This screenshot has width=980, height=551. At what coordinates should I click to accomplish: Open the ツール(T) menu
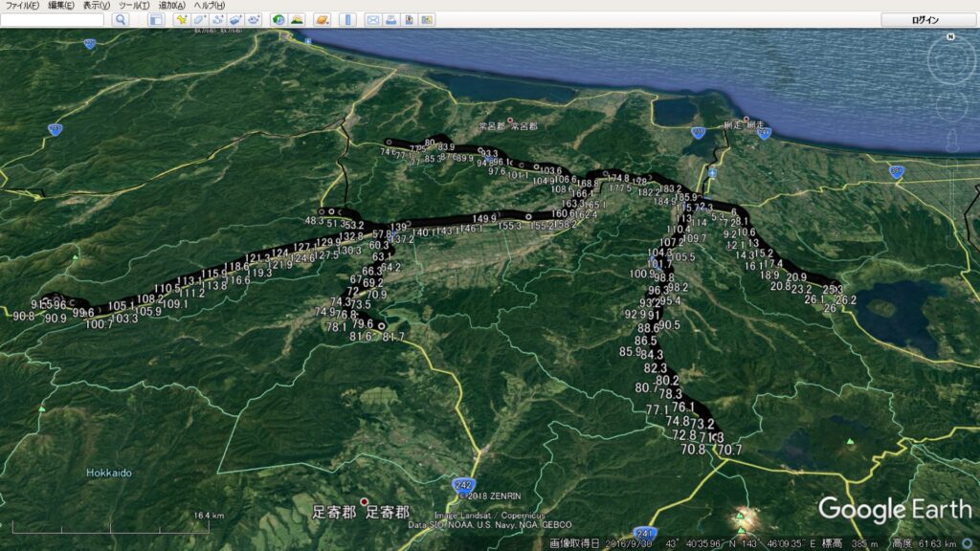point(135,6)
